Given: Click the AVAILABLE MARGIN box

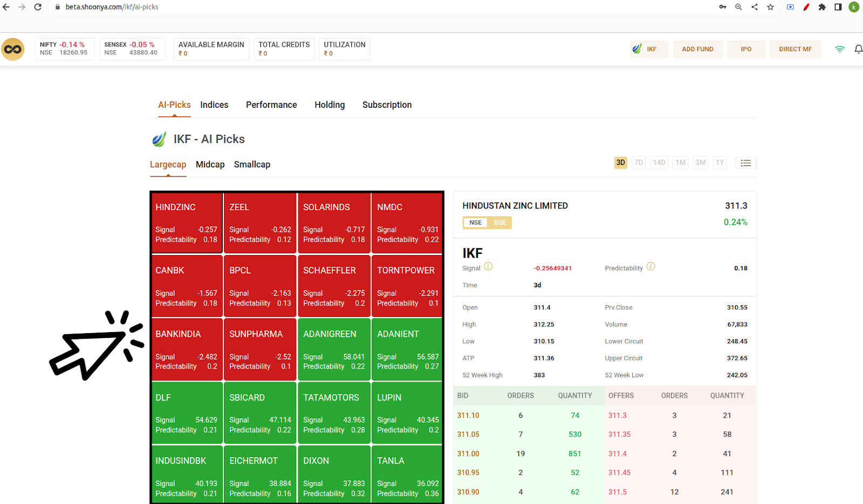Looking at the screenshot, I should [x=211, y=49].
